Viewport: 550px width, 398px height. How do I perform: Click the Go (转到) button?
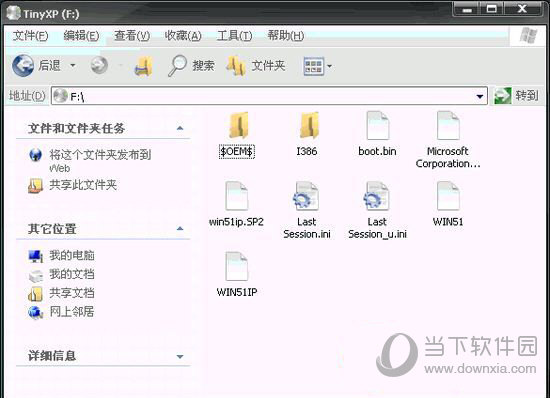coord(516,95)
